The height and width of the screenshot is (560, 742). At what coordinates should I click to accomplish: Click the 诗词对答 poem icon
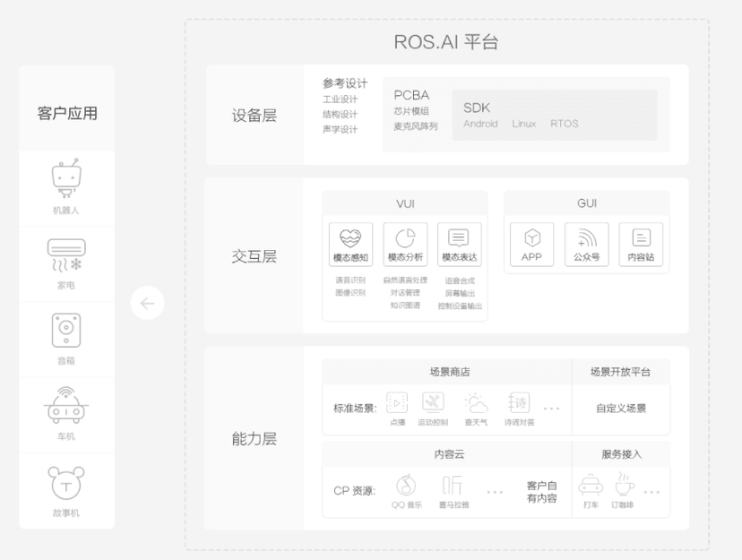pos(519,403)
